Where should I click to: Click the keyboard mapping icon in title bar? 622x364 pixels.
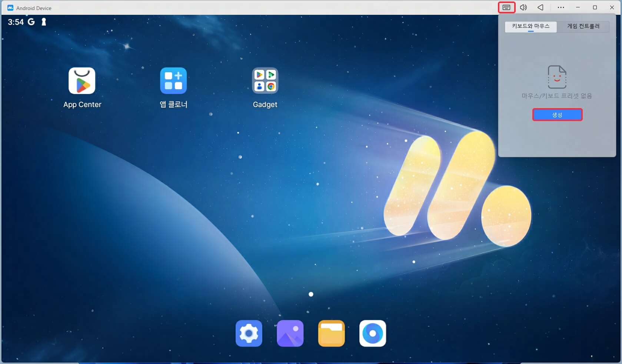(x=506, y=7)
